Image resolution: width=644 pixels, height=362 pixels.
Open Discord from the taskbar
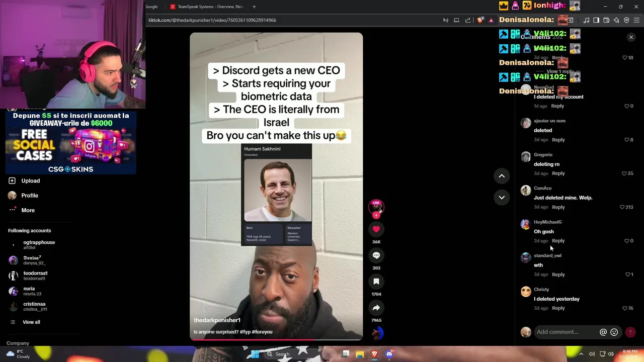pos(389,354)
